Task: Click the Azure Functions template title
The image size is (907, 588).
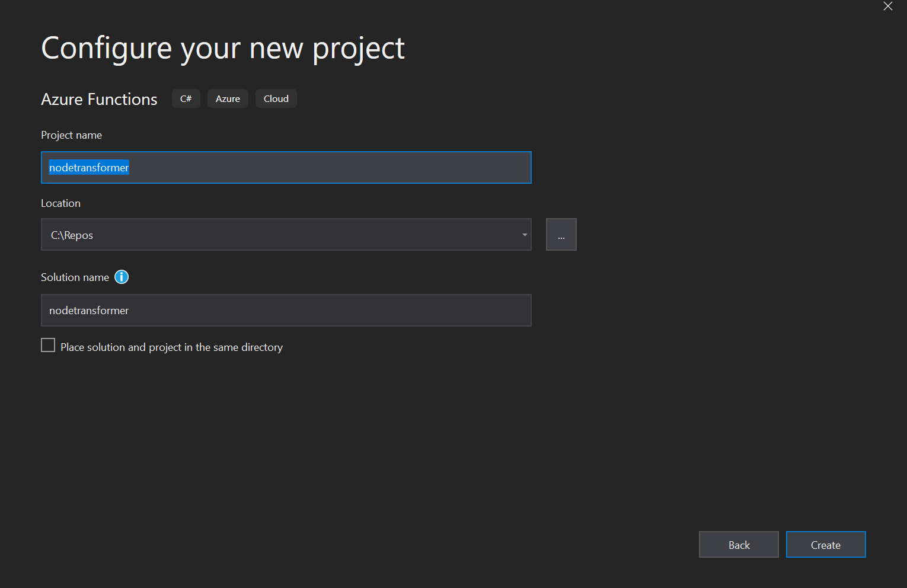Action: 99,99
